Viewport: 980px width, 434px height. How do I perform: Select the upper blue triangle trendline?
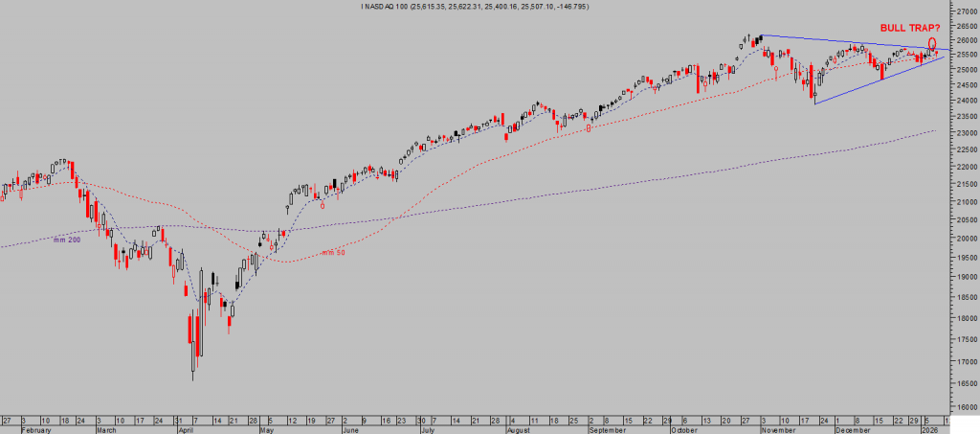coord(842,41)
